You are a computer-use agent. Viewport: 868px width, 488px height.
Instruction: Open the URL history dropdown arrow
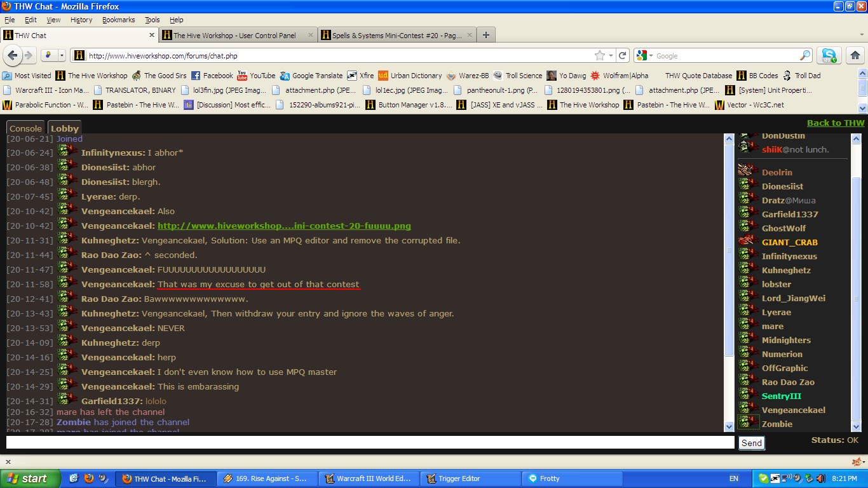pos(611,56)
